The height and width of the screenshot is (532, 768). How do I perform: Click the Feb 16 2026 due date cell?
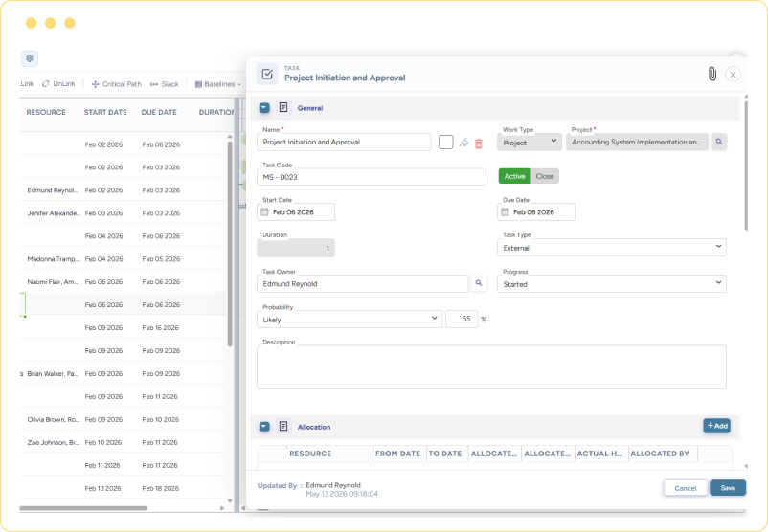[x=160, y=328]
